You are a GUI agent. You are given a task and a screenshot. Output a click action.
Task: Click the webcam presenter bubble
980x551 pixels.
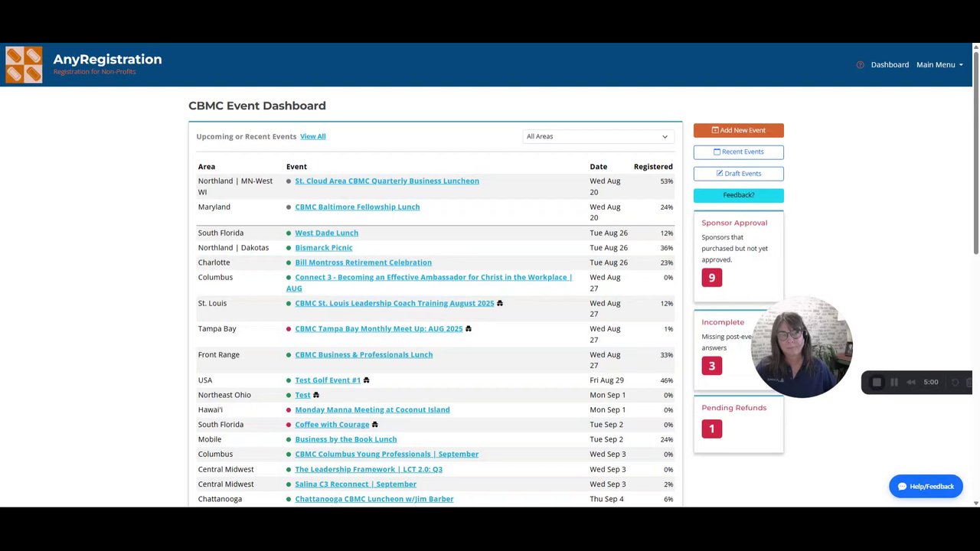[x=802, y=348]
